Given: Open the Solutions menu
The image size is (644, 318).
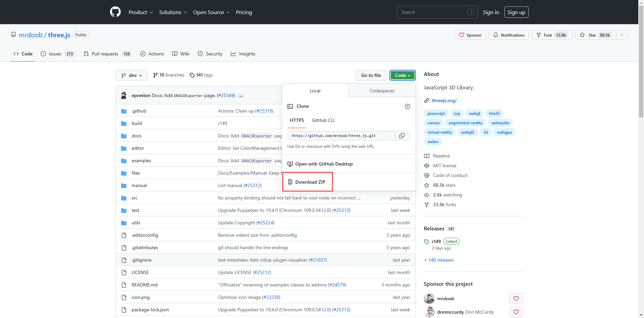Looking at the screenshot, I should pos(173,12).
